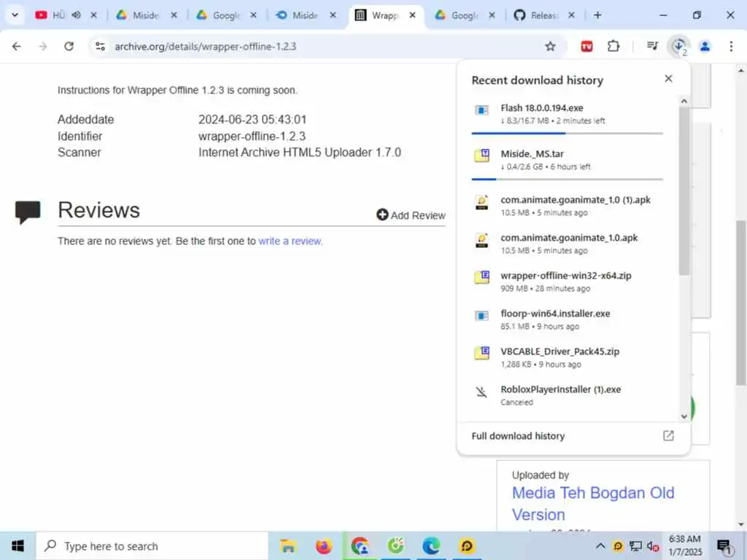
Task: Go back to the previous page
Action: pos(17,46)
